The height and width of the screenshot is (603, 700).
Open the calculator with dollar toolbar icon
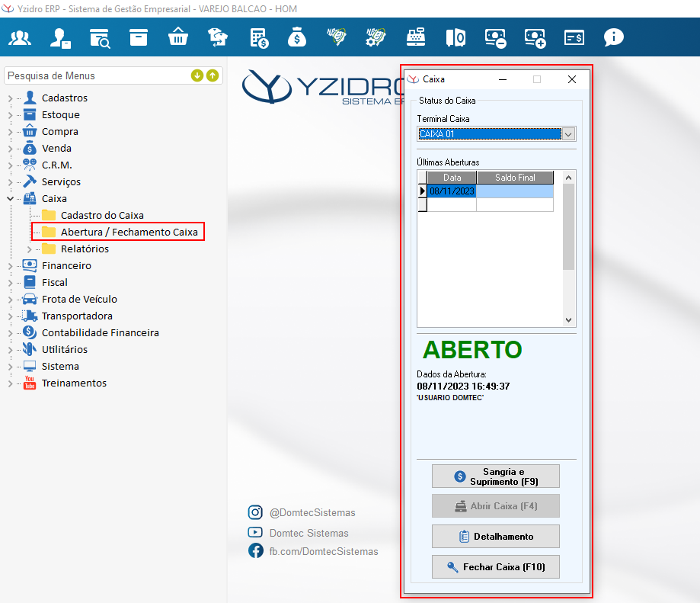point(258,38)
